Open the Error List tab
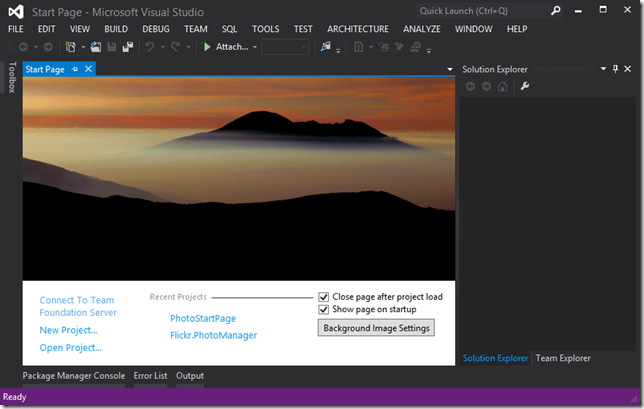The height and width of the screenshot is (409, 644). pyautogui.click(x=150, y=376)
